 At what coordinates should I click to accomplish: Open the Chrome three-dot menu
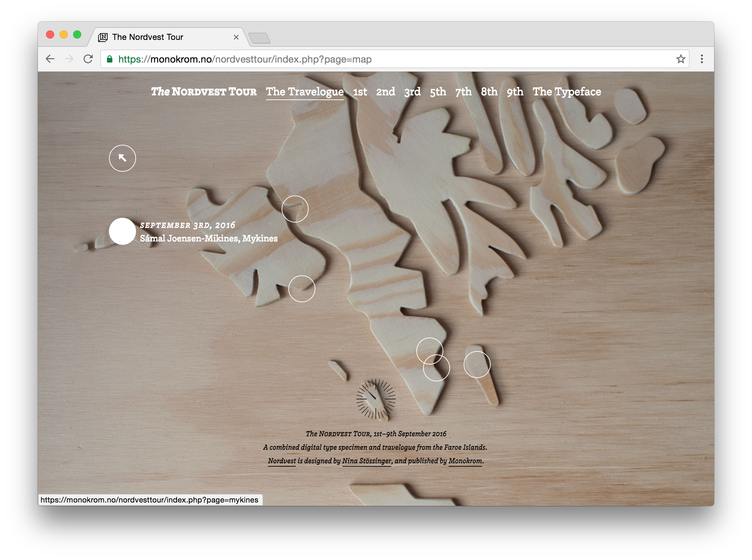click(702, 59)
